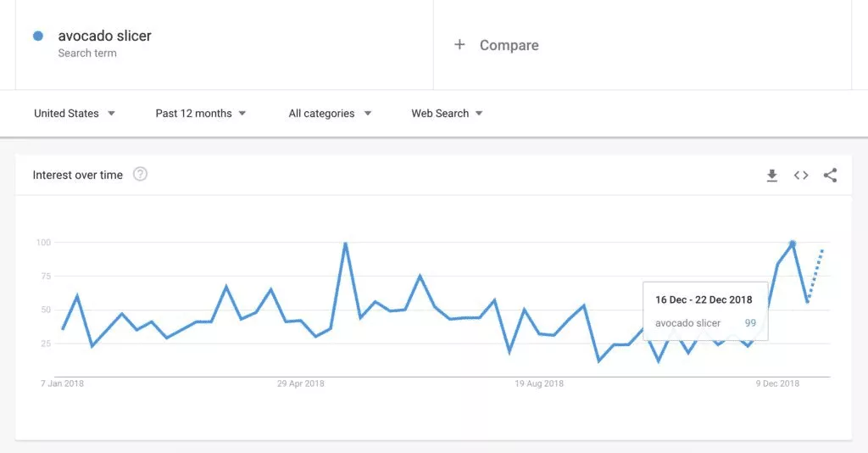The image size is (868, 453).
Task: Click the 29 Apr 2018 axis label
Action: click(x=301, y=383)
